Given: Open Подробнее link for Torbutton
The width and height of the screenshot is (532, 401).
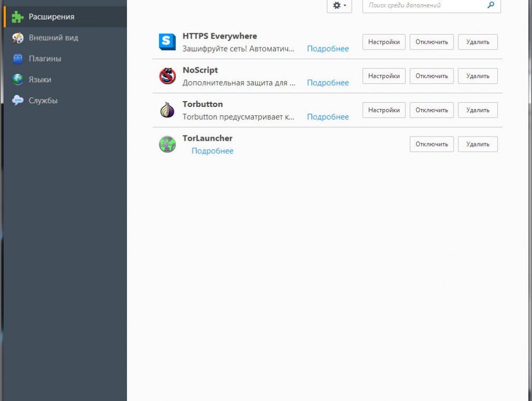Looking at the screenshot, I should pyautogui.click(x=328, y=117).
